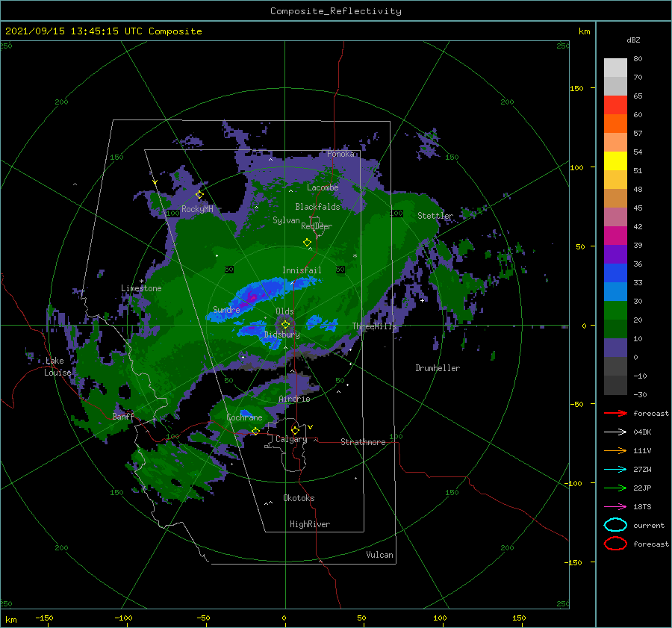This screenshot has height=628, width=672.
Task: Select the Okotoks label
Action: [x=299, y=498]
